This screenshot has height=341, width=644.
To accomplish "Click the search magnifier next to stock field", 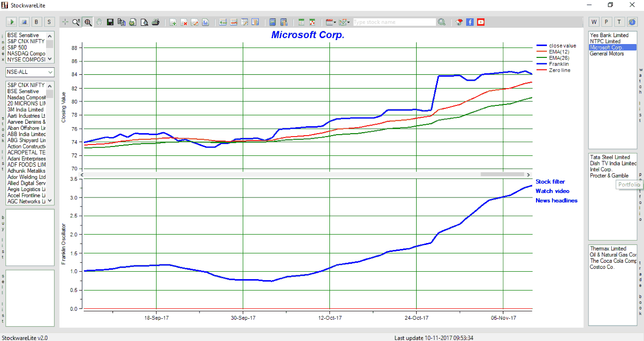I will [442, 22].
